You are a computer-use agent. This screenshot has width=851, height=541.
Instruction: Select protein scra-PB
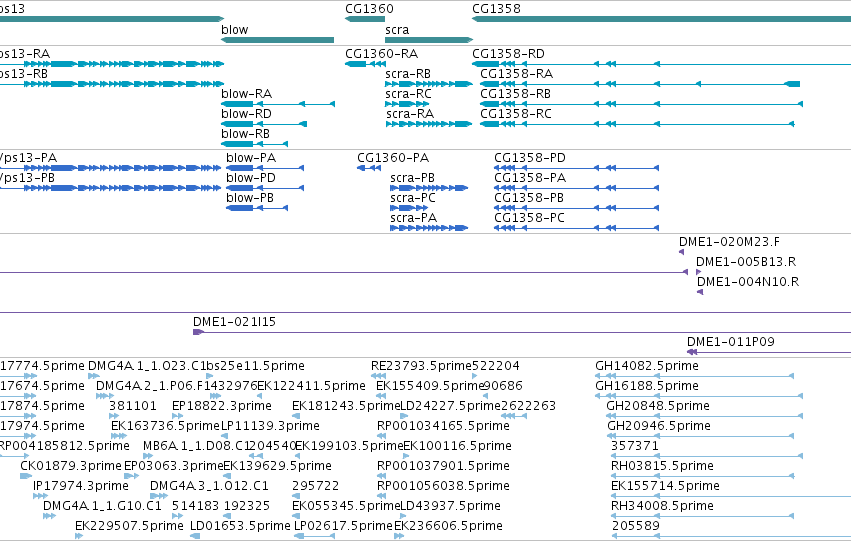coord(429,188)
